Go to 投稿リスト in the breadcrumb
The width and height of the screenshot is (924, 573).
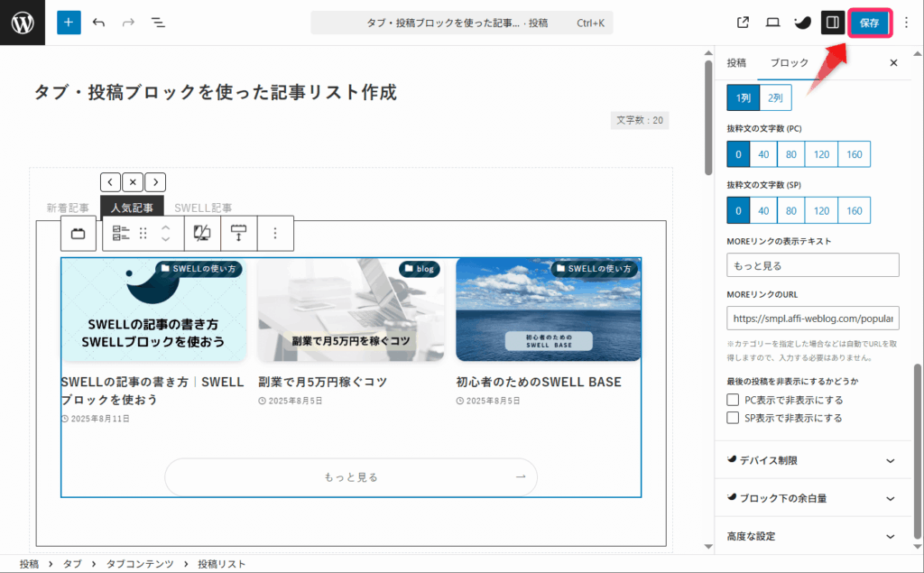click(x=222, y=564)
